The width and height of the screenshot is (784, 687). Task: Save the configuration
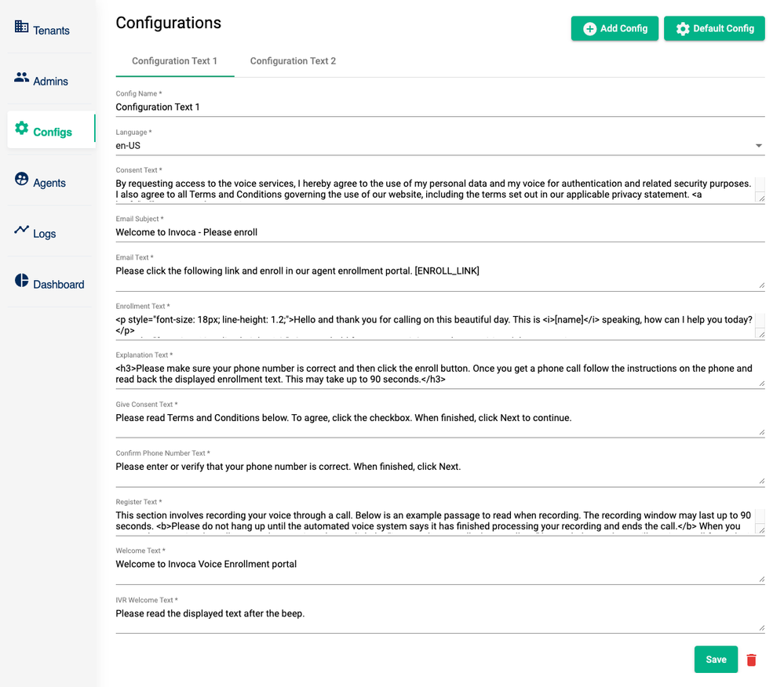[716, 660]
